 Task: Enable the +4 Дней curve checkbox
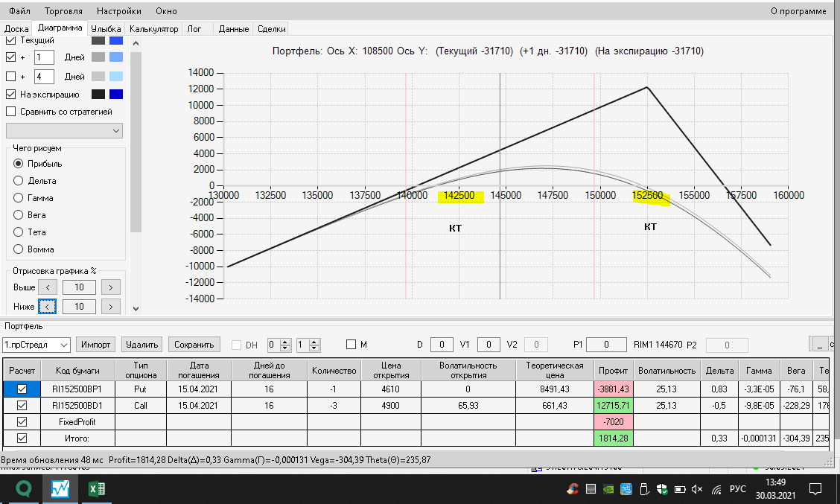pos(10,76)
